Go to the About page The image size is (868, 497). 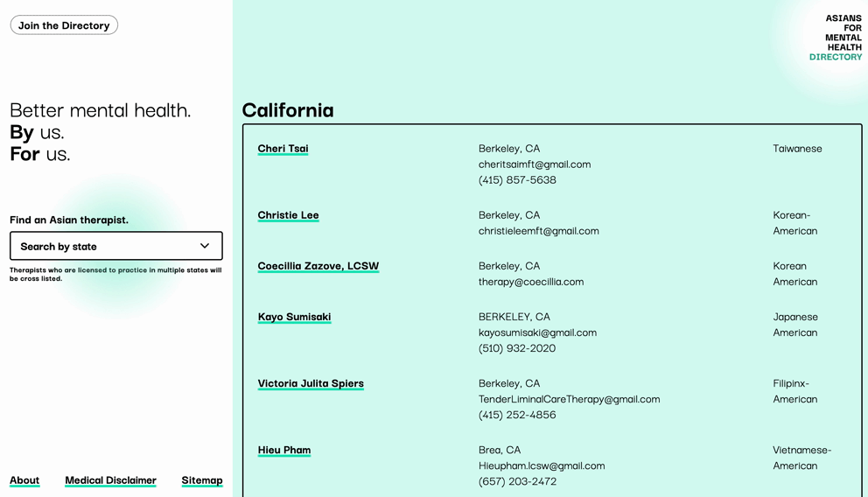(24, 480)
